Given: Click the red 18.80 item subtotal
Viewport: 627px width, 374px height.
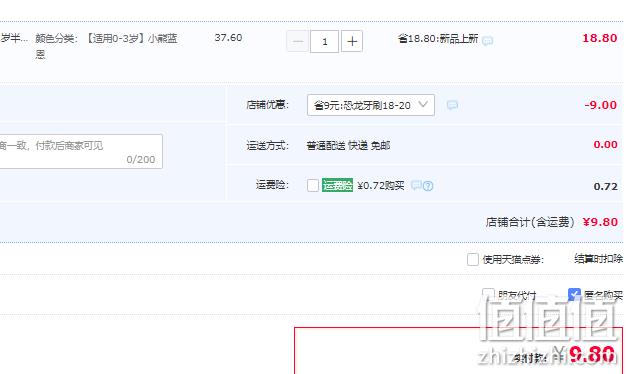Looking at the screenshot, I should (x=600, y=38).
